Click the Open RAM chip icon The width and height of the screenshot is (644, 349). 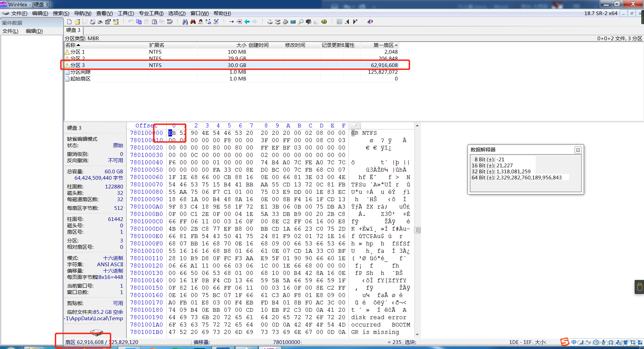pyautogui.click(x=285, y=22)
